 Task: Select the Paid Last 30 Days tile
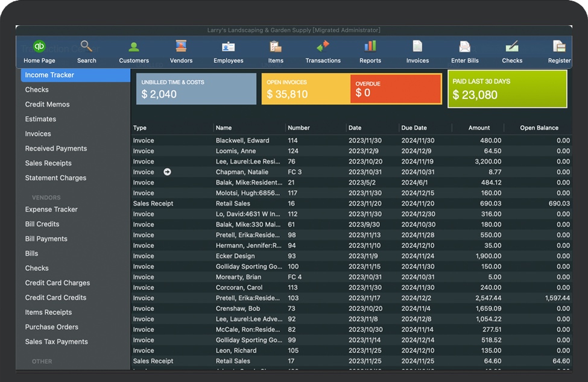[x=507, y=89]
